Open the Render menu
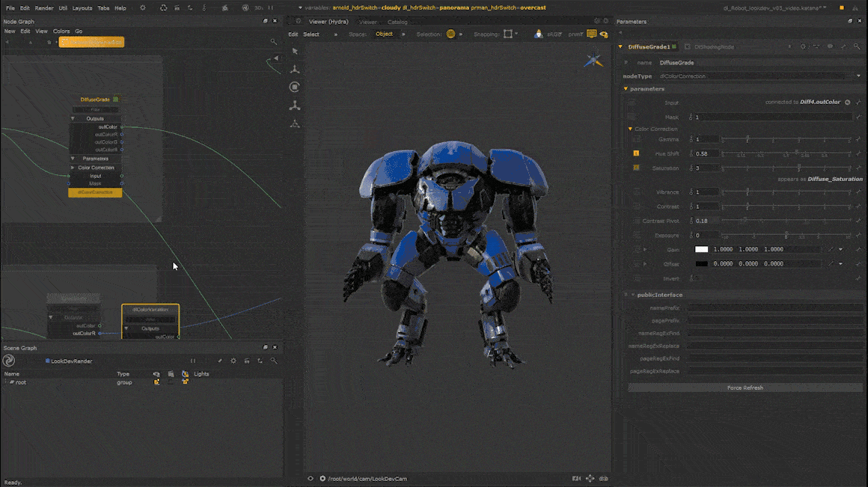The height and width of the screenshot is (487, 868). click(x=44, y=7)
